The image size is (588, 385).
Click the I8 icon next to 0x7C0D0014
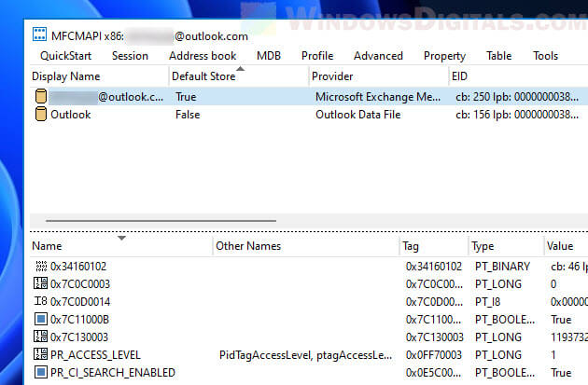pos(40,301)
